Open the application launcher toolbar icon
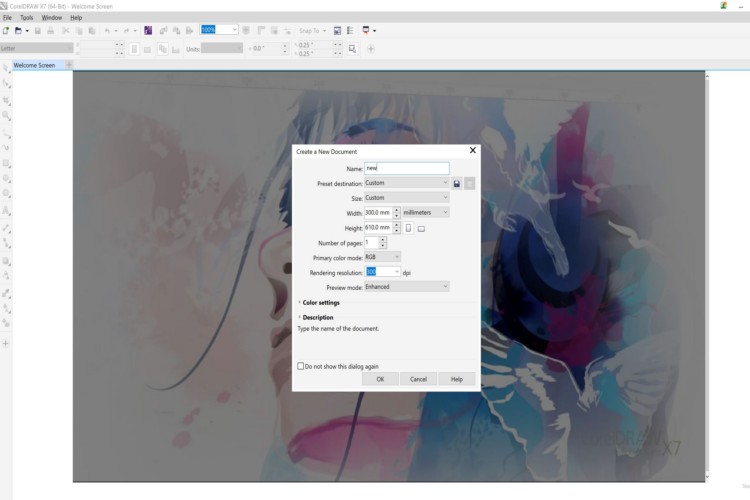Screen dimensions: 750x500 point(366,31)
